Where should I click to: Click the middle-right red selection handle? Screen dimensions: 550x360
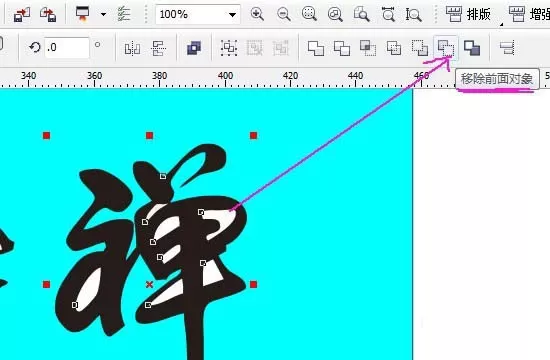pyautogui.click(x=254, y=284)
